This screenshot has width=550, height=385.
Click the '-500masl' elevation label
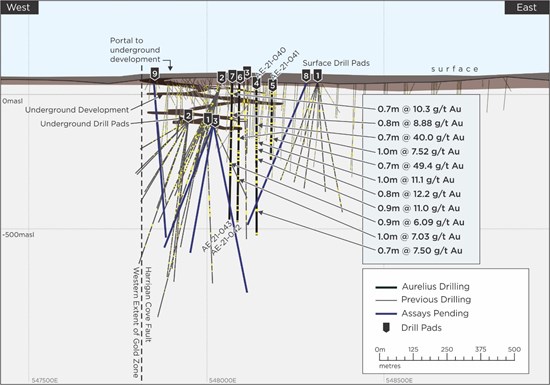18,235
